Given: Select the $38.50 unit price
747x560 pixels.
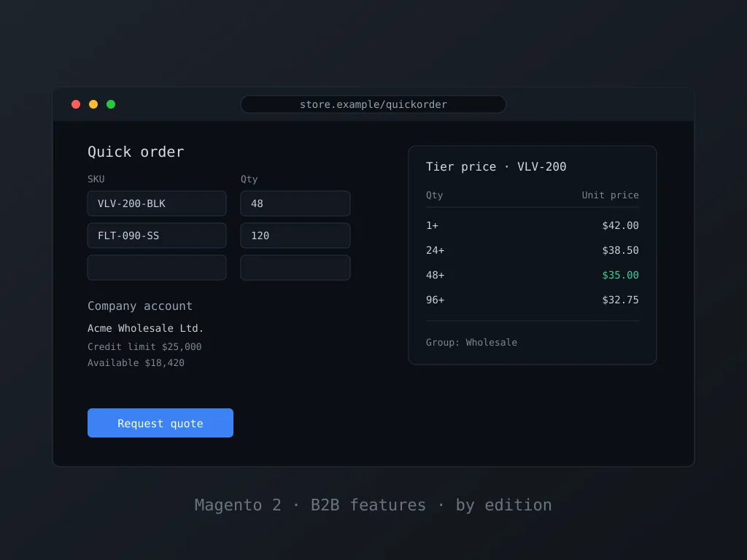Looking at the screenshot, I should [620, 250].
